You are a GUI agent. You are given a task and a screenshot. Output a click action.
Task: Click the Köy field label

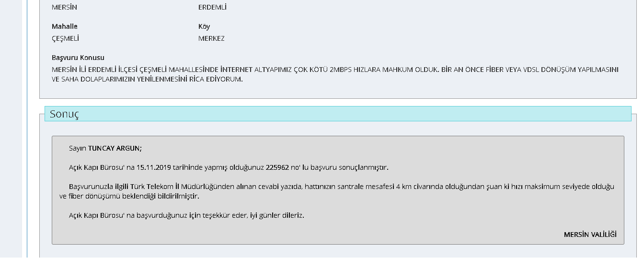(204, 26)
